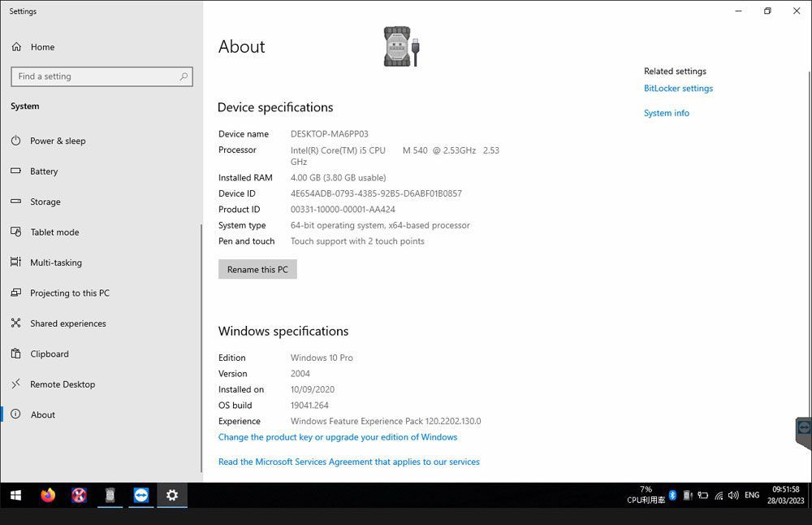Click the Device ID value 4E654ADB-0793-4385
Viewport: 812px width, 525px height.
376,194
